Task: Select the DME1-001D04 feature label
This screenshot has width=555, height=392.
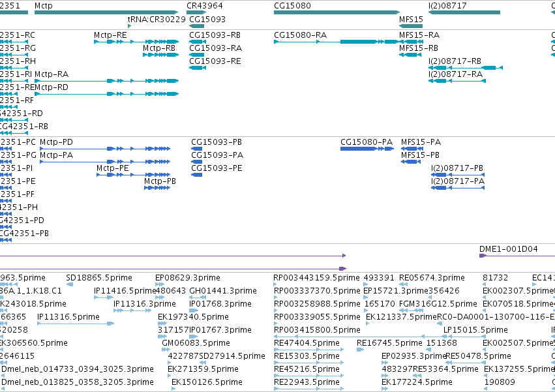Action: point(508,249)
